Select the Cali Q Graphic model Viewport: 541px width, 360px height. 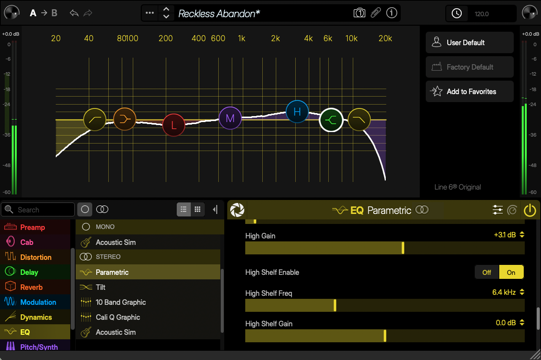(148, 317)
